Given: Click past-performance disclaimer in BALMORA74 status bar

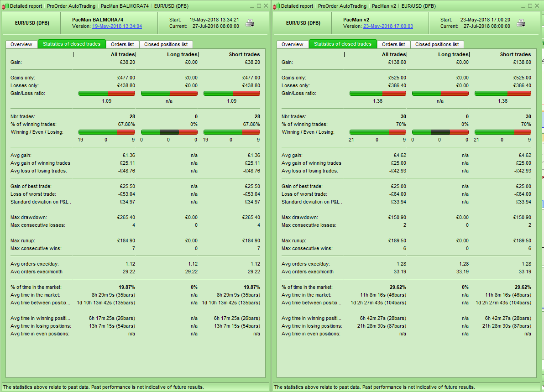Looking at the screenshot, I should (x=104, y=387).
